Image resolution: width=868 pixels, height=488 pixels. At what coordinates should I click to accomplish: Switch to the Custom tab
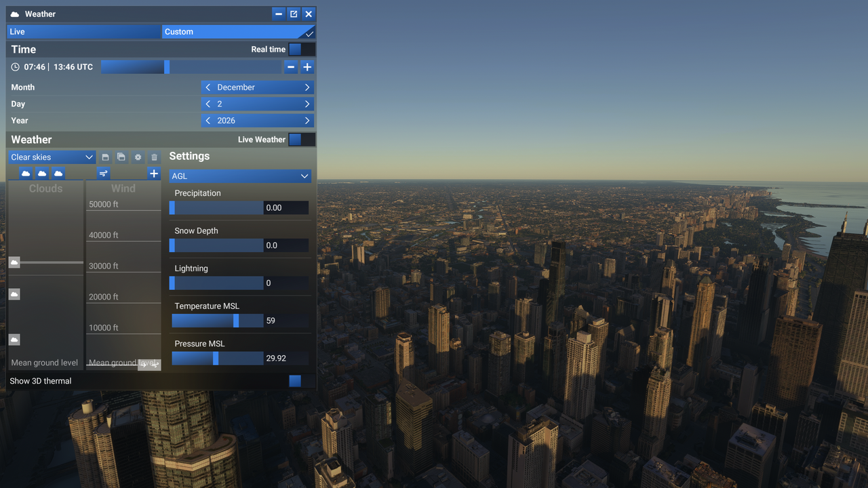(x=239, y=32)
